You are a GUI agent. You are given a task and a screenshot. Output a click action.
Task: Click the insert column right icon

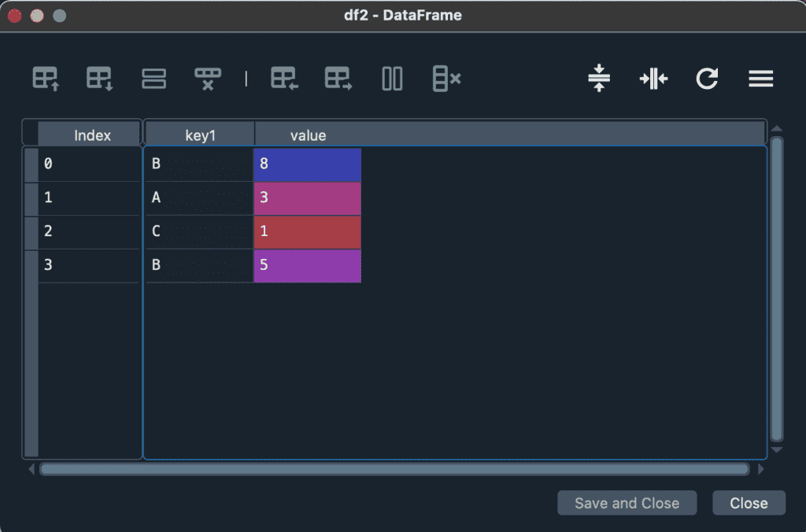click(338, 79)
